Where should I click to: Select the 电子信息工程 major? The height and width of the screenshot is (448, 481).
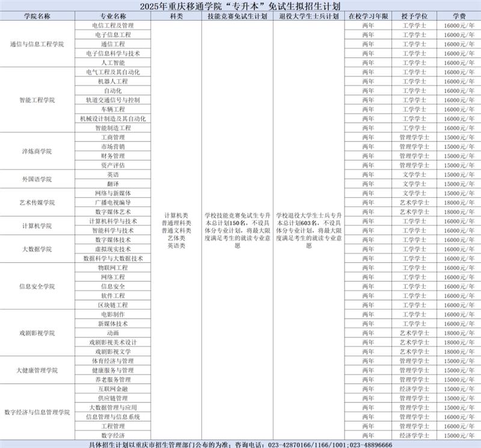tap(113, 35)
